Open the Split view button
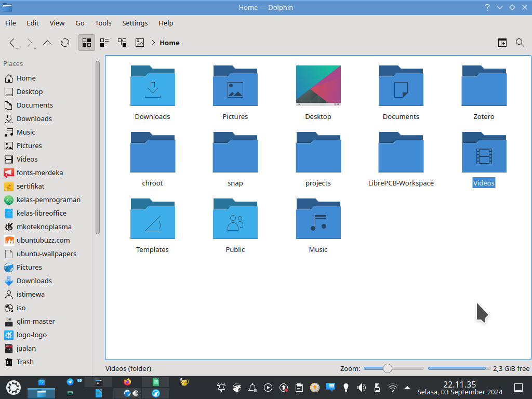Screen dimensions: 532x399 click(502, 43)
